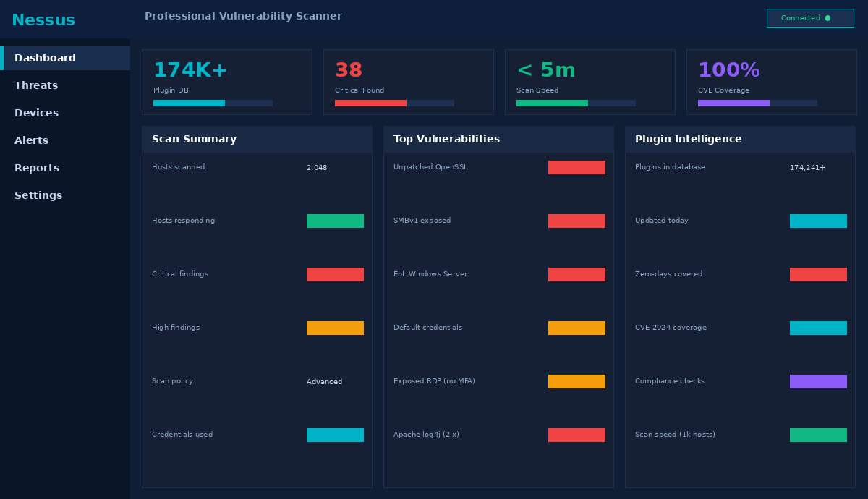The image size is (868, 499).
Task: Click the Plugin Intelligence panel header
Action: click(740, 139)
